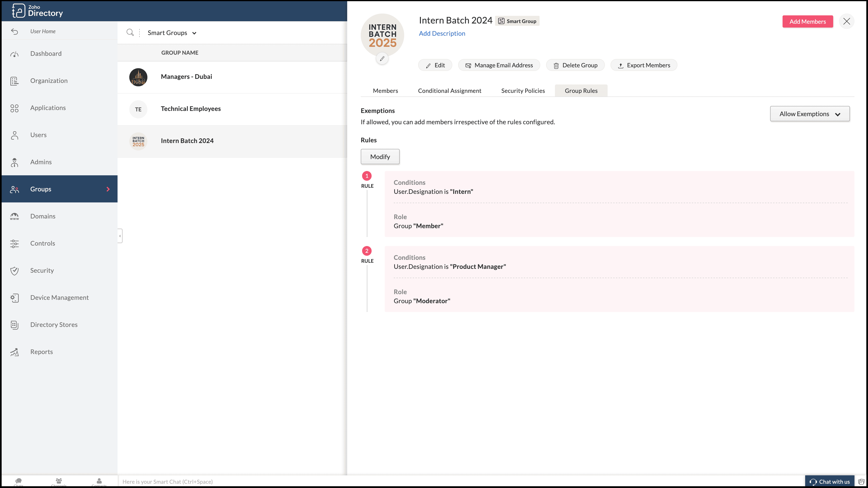Image resolution: width=868 pixels, height=488 pixels.
Task: Click the User Home back arrow
Action: point(14,31)
